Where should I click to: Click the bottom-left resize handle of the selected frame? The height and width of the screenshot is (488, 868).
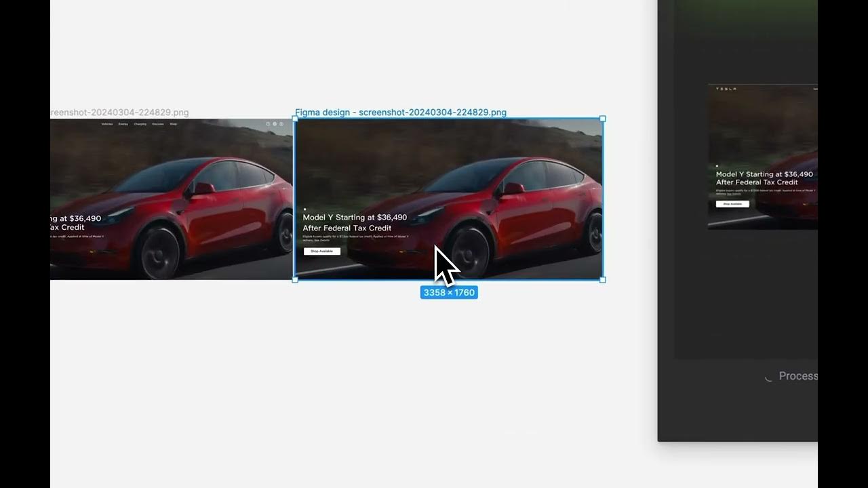(295, 279)
